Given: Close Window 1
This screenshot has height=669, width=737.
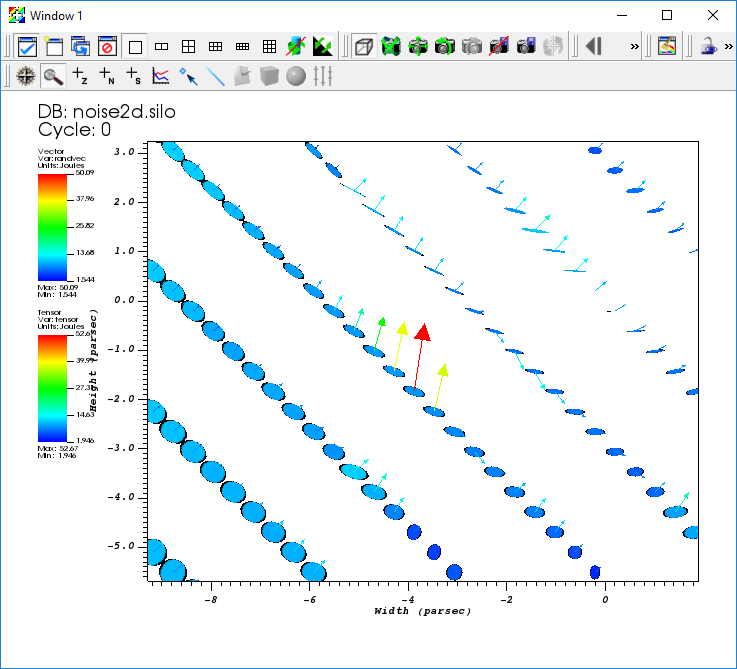Looking at the screenshot, I should (x=713, y=15).
